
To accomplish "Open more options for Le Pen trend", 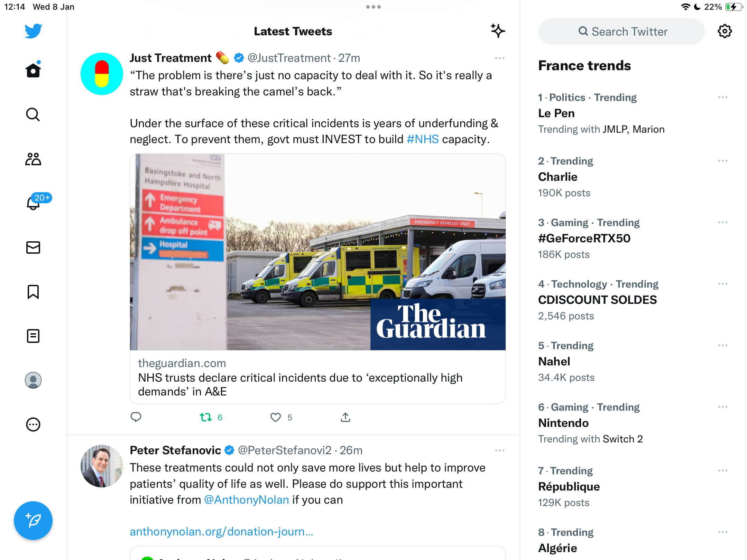I will coord(722,97).
